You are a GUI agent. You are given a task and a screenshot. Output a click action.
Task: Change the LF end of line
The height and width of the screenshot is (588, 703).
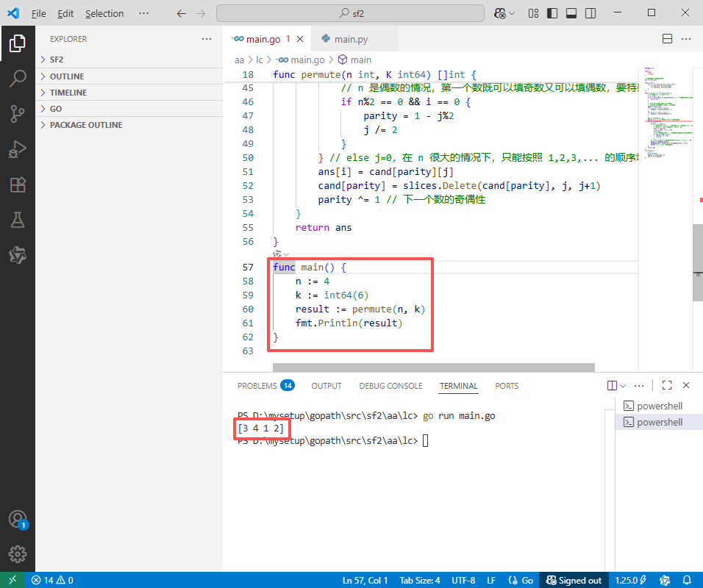click(491, 580)
